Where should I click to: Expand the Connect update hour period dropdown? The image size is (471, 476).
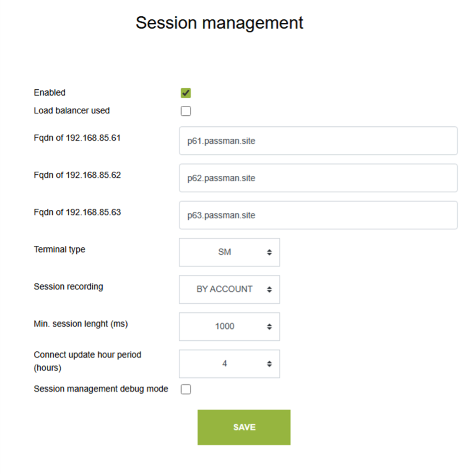click(x=229, y=363)
